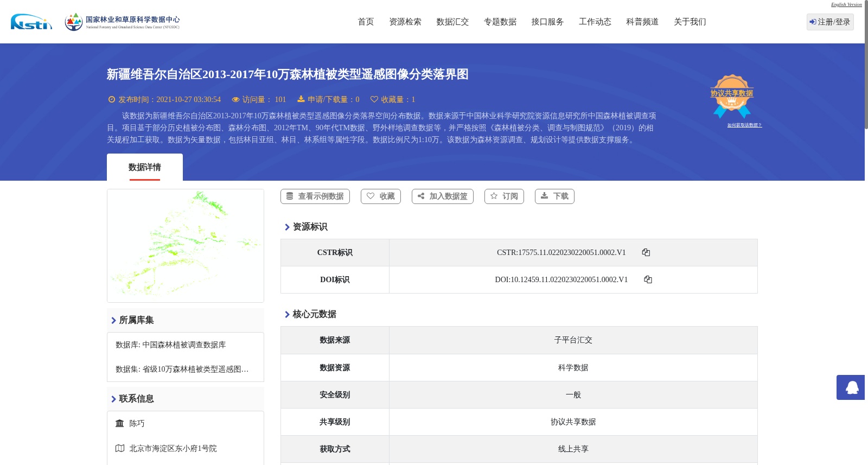Click the 收藏 button
This screenshot has height=465, width=868.
point(381,196)
